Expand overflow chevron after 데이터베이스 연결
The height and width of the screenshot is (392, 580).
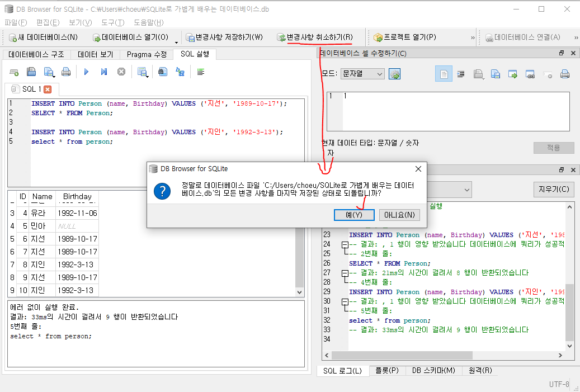click(x=576, y=37)
